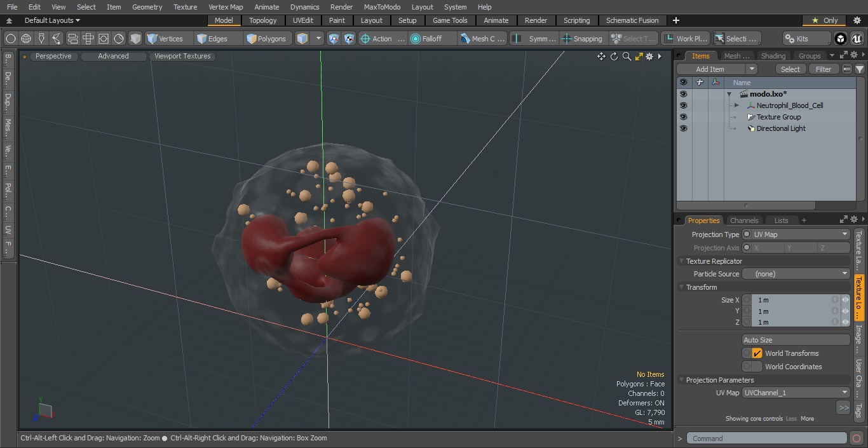Viewport: 868px width, 448px height.
Task: Click the funnel filter icon in Items panel
Action: tap(860, 69)
